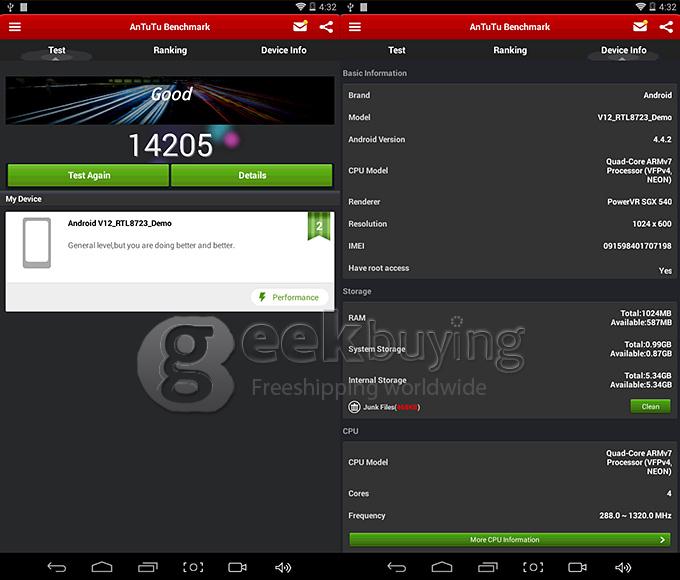Open the mail icon in left screen
Screen dimensions: 680x580
[300, 26]
